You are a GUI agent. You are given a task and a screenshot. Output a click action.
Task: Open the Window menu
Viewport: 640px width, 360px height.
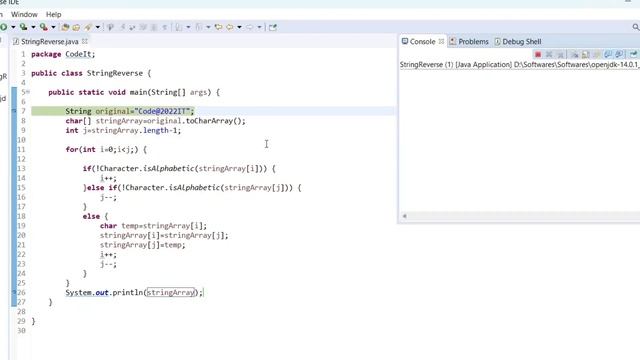point(24,14)
